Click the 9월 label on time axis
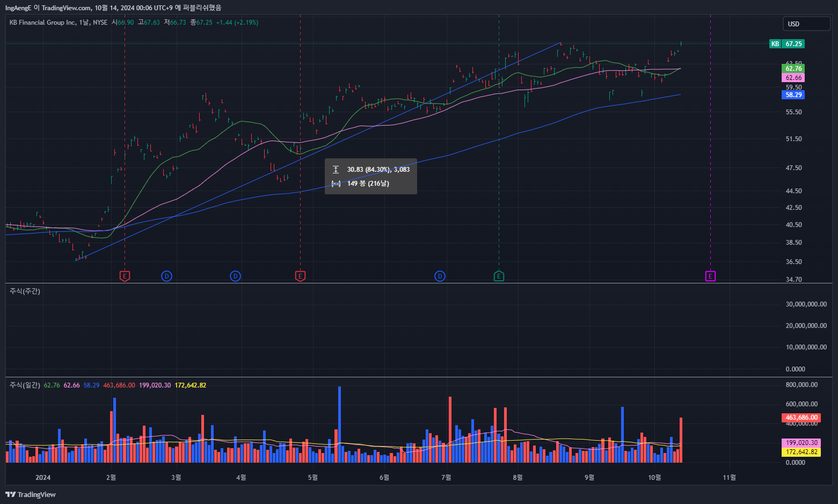The image size is (838, 504). pos(589,478)
